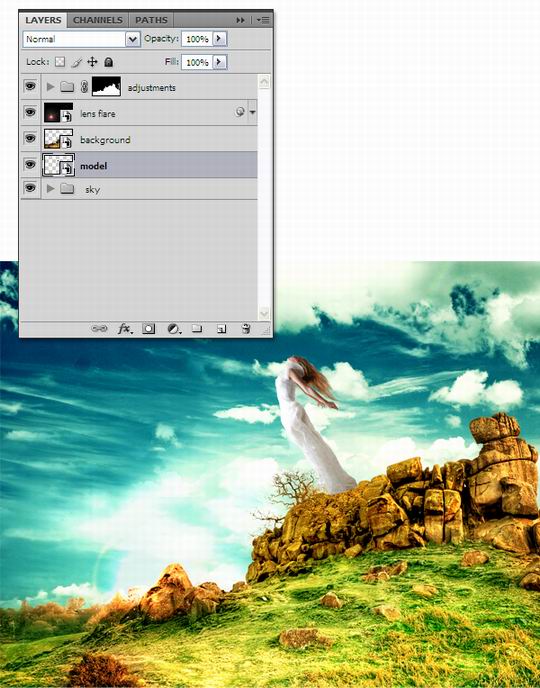Click the Opacity value field
Screen dimensions: 540x688
(197, 39)
